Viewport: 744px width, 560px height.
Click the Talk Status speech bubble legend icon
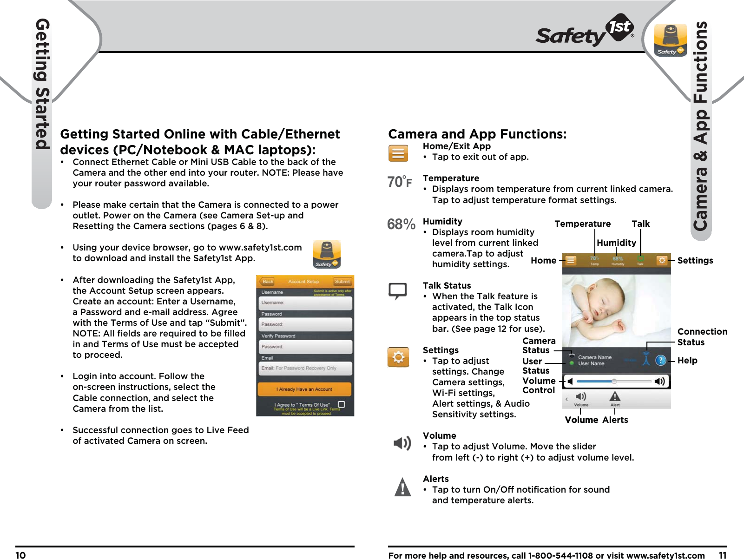coord(398,291)
